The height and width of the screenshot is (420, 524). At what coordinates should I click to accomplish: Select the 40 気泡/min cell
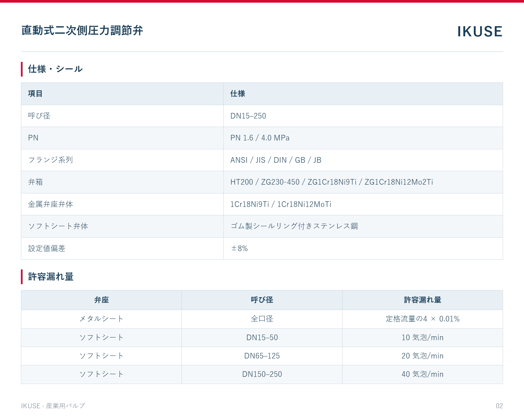coord(422,374)
